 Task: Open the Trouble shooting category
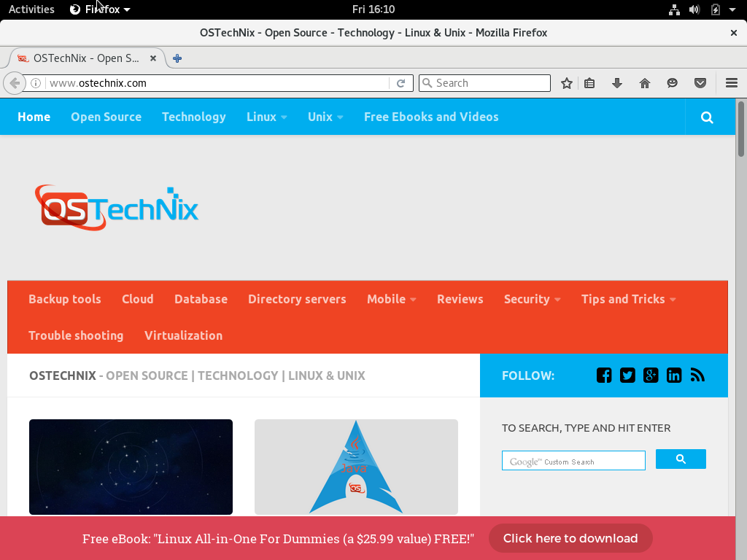(x=76, y=335)
